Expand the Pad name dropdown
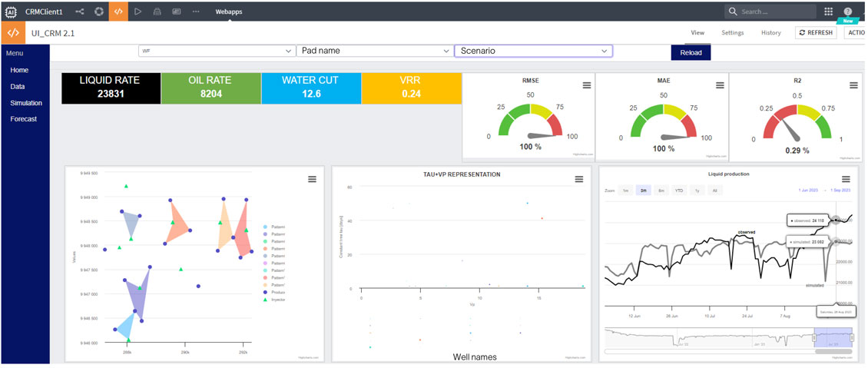The width and height of the screenshot is (868, 368). [x=374, y=51]
